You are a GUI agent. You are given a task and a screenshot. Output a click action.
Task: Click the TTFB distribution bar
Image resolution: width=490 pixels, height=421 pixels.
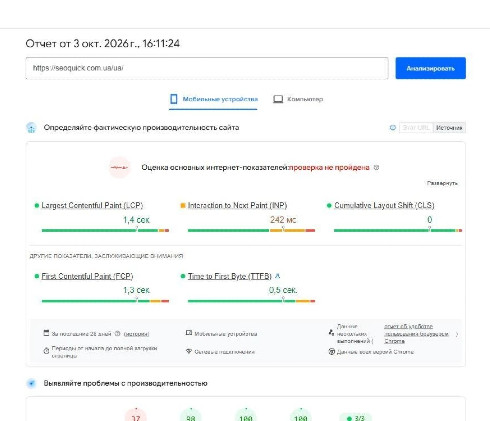pos(251,301)
